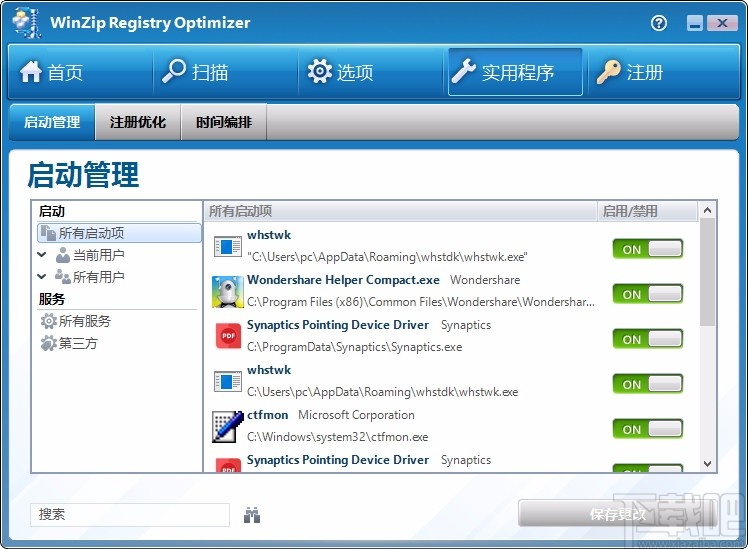The image size is (748, 549).
Task: Click the WinZip Registry Optimizer logo icon
Action: click(26, 22)
